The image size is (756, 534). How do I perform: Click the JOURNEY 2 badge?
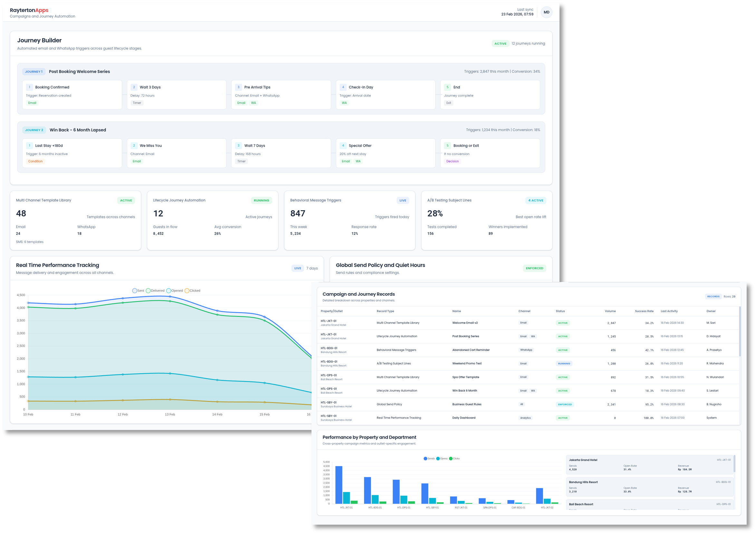point(34,130)
